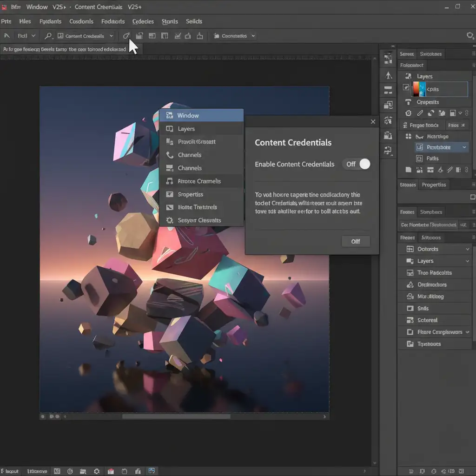Viewport: 476px width, 476px height.
Task: Expand the highlighted Prmtistices row chevron
Action: [x=464, y=147]
